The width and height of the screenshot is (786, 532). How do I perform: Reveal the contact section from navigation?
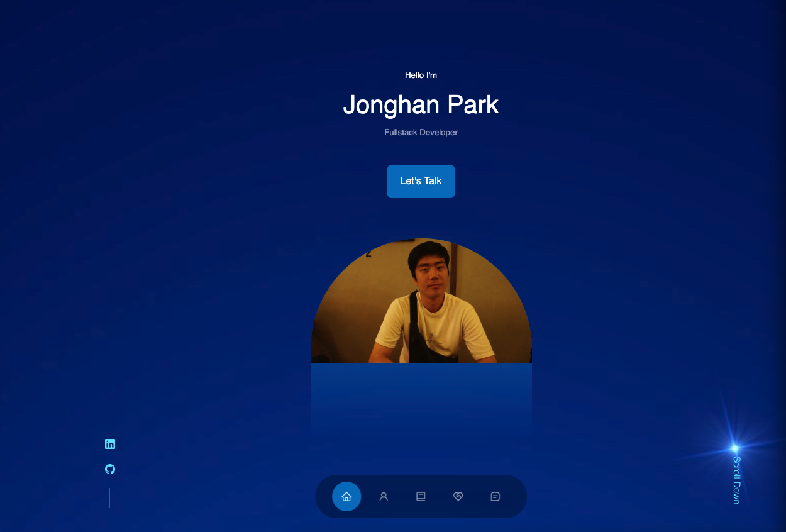[495, 496]
